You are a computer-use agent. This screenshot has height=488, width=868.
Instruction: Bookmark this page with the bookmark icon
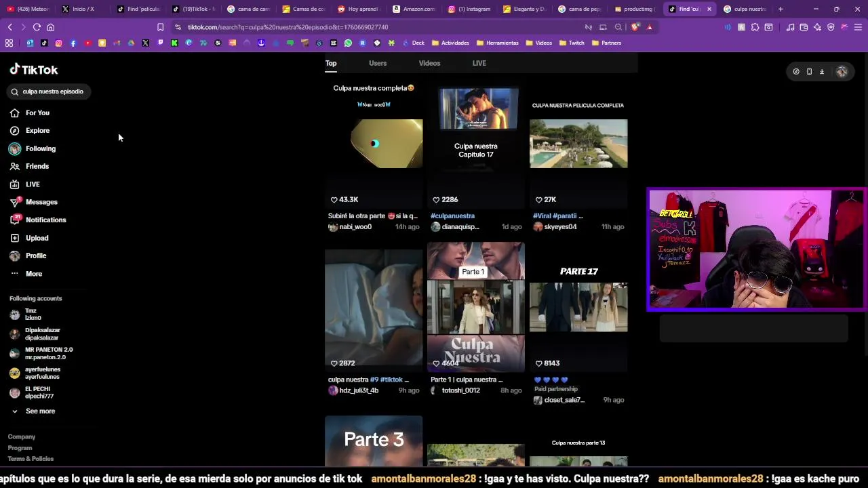point(160,27)
